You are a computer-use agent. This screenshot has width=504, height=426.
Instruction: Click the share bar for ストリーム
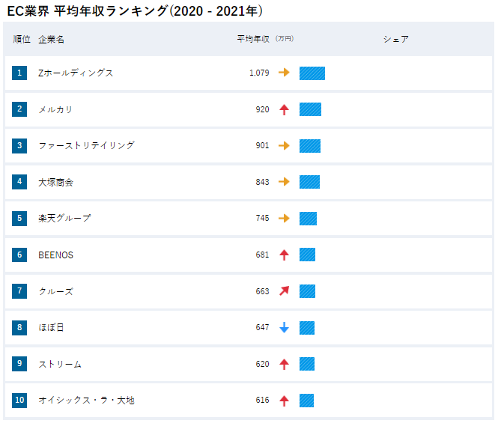click(x=307, y=364)
